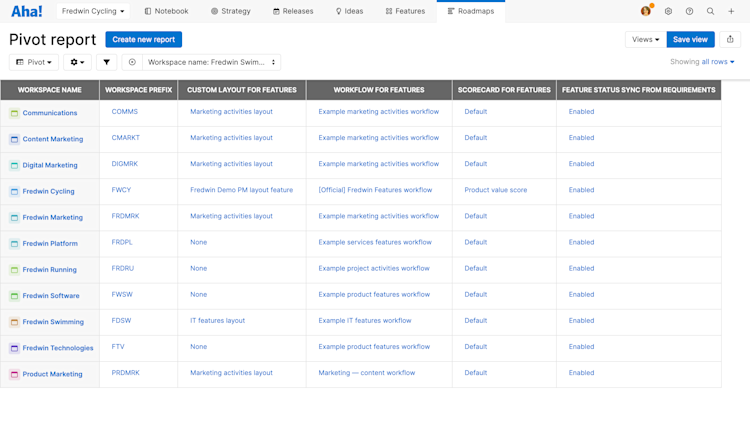The width and height of the screenshot is (750, 439).
Task: Open the Product Marketing link
Action: tap(52, 374)
